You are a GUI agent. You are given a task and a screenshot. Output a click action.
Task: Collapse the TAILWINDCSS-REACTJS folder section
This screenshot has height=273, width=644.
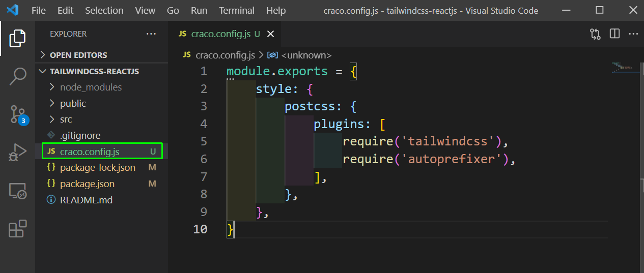point(101,71)
